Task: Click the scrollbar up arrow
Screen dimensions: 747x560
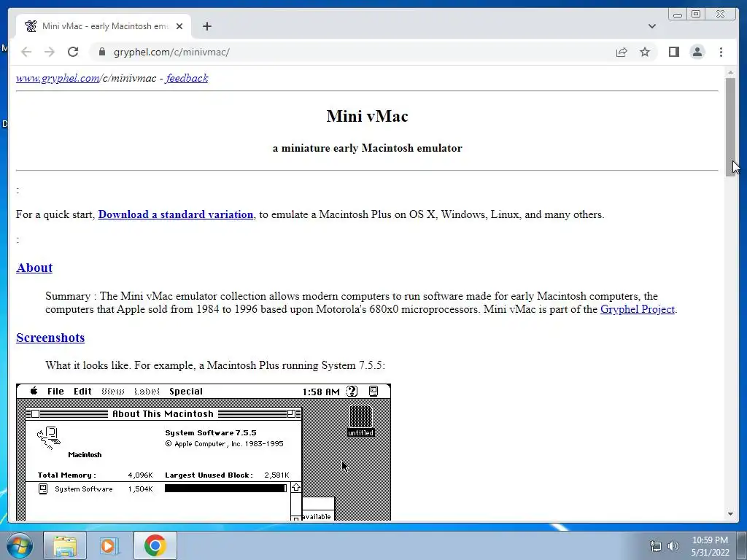Action: pyautogui.click(x=730, y=72)
